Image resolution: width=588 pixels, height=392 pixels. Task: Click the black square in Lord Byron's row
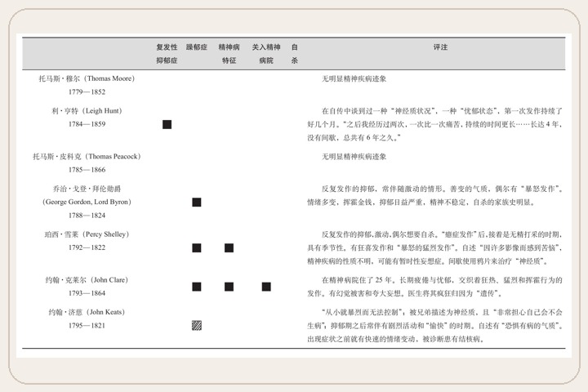[x=197, y=203]
